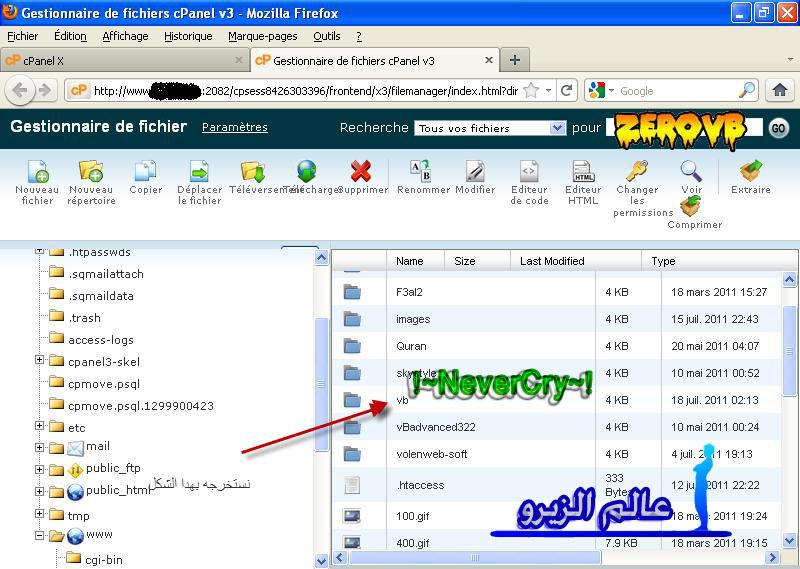
Task: Select the F3al2 folder icon
Action: (x=352, y=292)
